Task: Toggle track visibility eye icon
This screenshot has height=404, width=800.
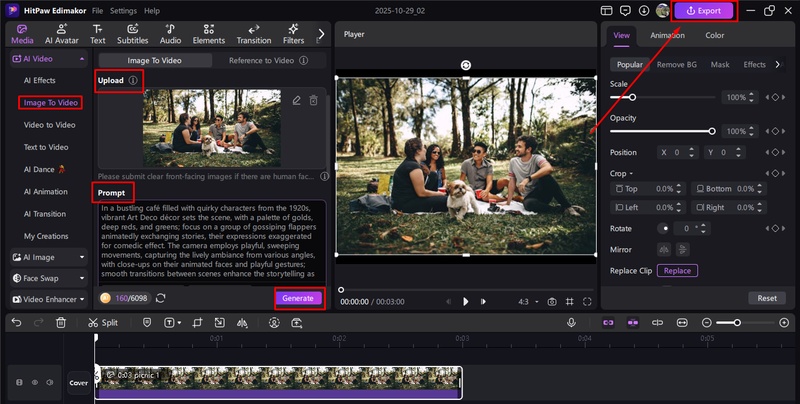Action: pyautogui.click(x=35, y=382)
